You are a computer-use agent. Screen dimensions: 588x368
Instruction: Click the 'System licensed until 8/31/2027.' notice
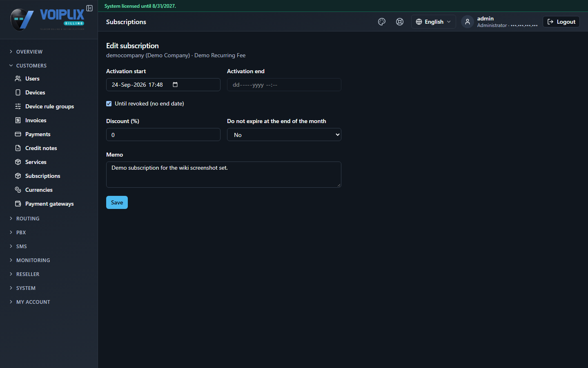point(140,6)
